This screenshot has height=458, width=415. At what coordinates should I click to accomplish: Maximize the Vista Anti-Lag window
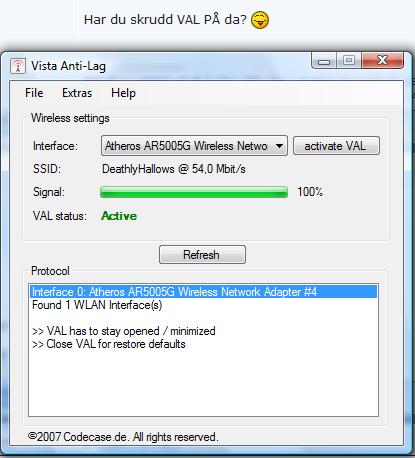point(349,61)
